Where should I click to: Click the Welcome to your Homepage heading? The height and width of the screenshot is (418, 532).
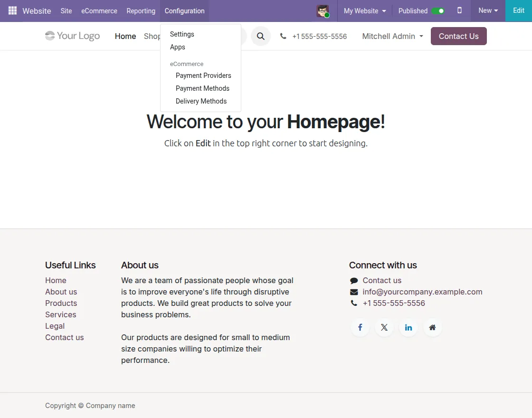pos(266,122)
